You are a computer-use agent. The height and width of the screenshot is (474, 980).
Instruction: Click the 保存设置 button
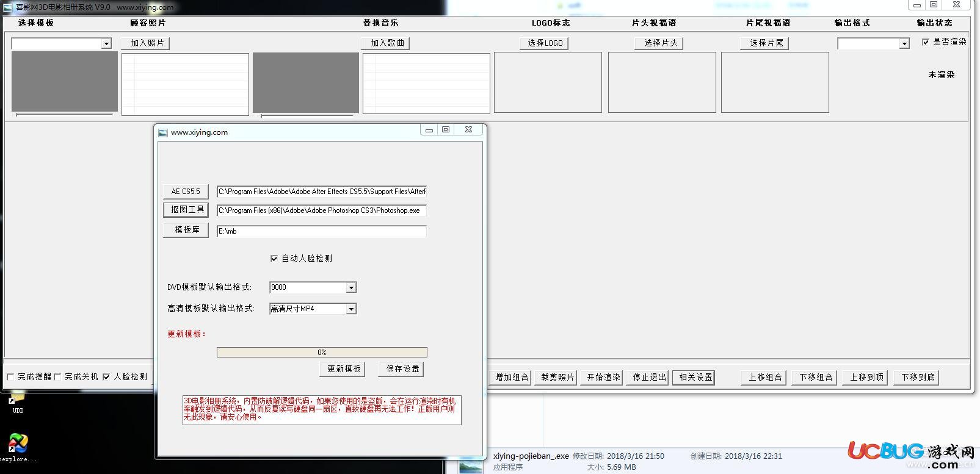tap(401, 369)
